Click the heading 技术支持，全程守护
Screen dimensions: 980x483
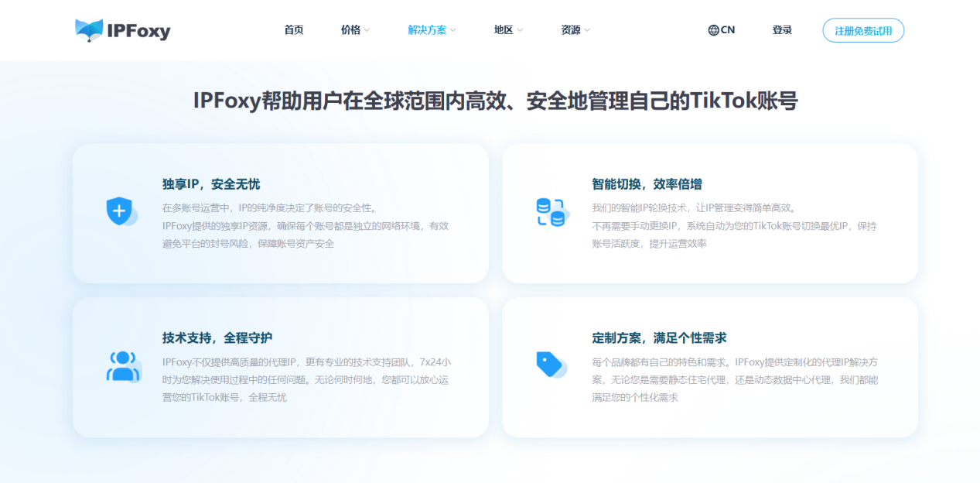pos(217,338)
